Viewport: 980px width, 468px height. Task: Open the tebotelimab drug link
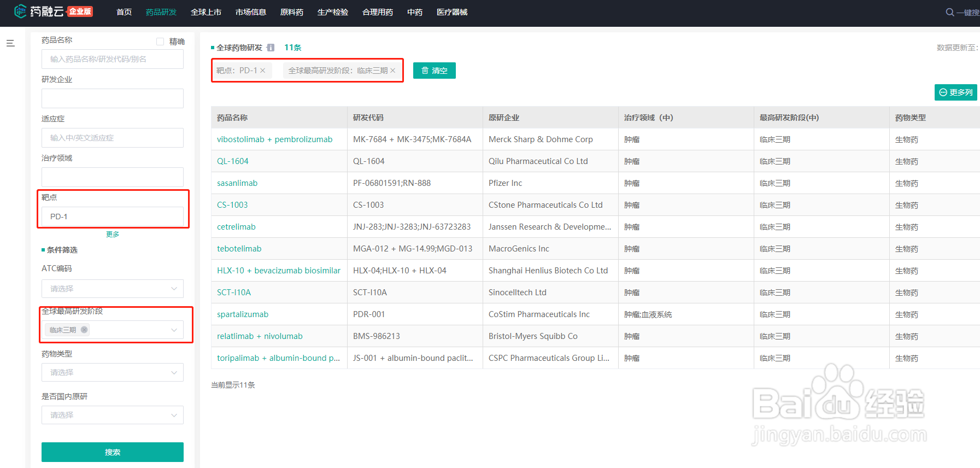239,249
